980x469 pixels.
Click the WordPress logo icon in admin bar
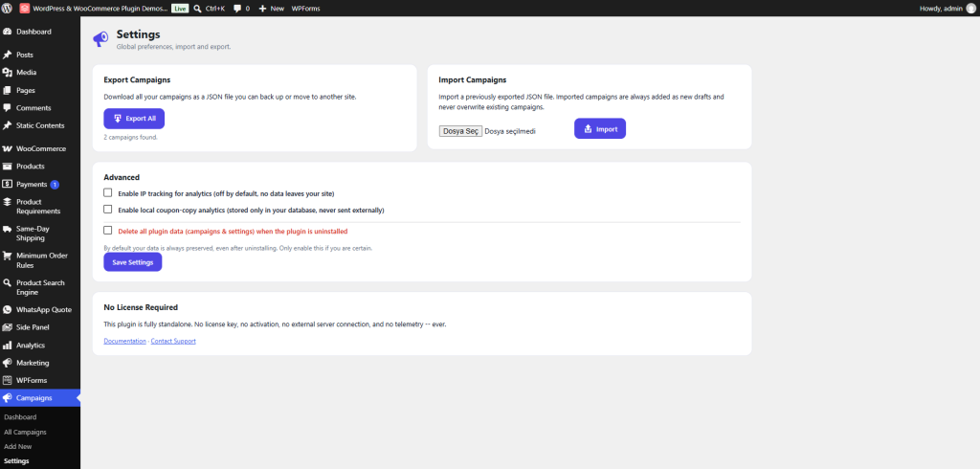pos(8,8)
